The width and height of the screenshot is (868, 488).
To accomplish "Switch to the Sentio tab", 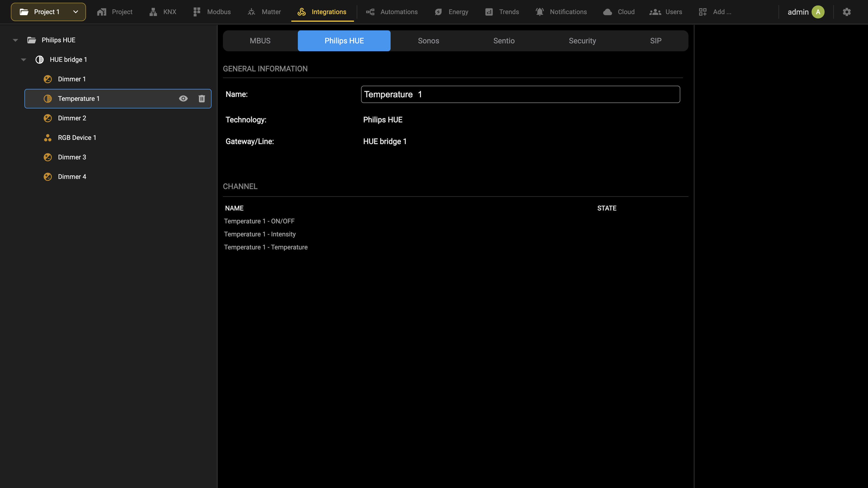I will coord(504,41).
